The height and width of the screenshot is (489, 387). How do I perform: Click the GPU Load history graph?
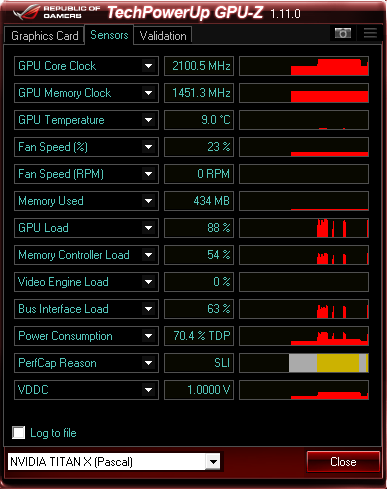(304, 228)
